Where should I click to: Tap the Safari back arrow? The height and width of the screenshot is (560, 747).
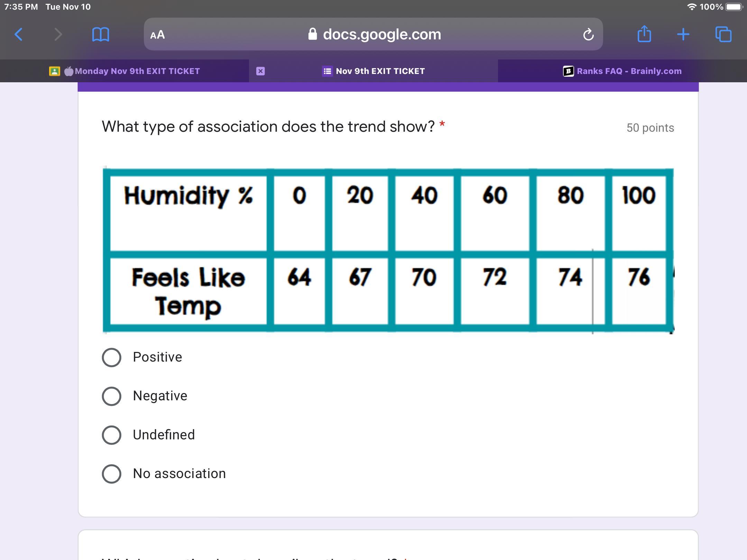pyautogui.click(x=19, y=35)
